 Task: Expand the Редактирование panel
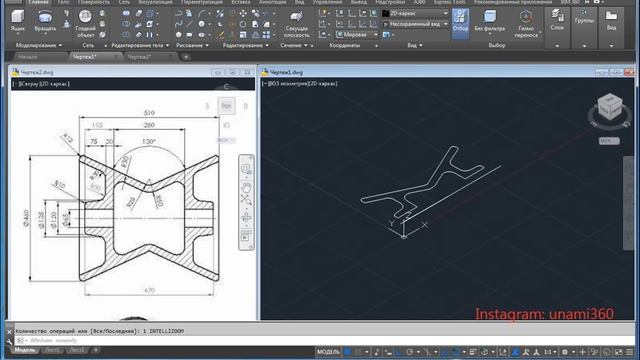(x=246, y=45)
